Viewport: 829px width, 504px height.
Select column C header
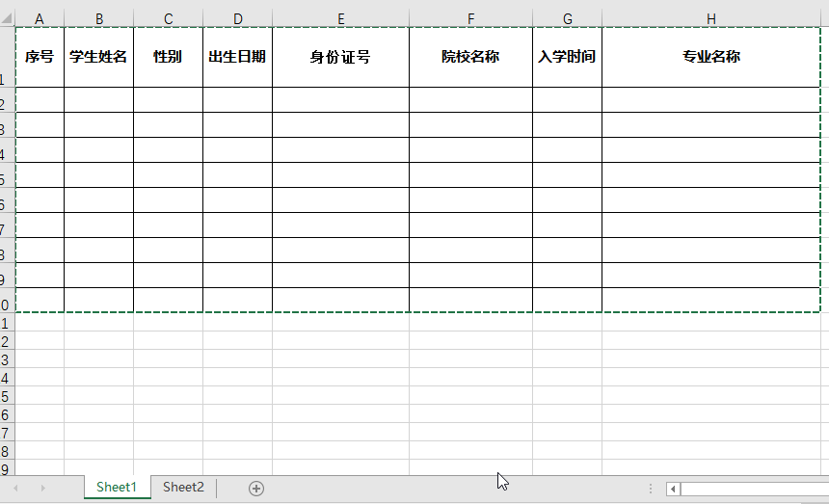point(168,19)
